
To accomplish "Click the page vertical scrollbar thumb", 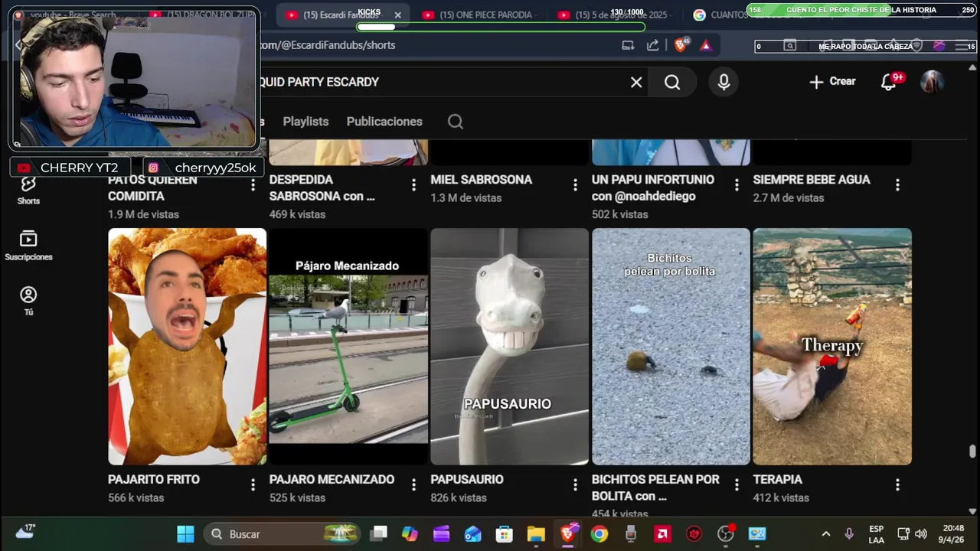I will [x=972, y=451].
